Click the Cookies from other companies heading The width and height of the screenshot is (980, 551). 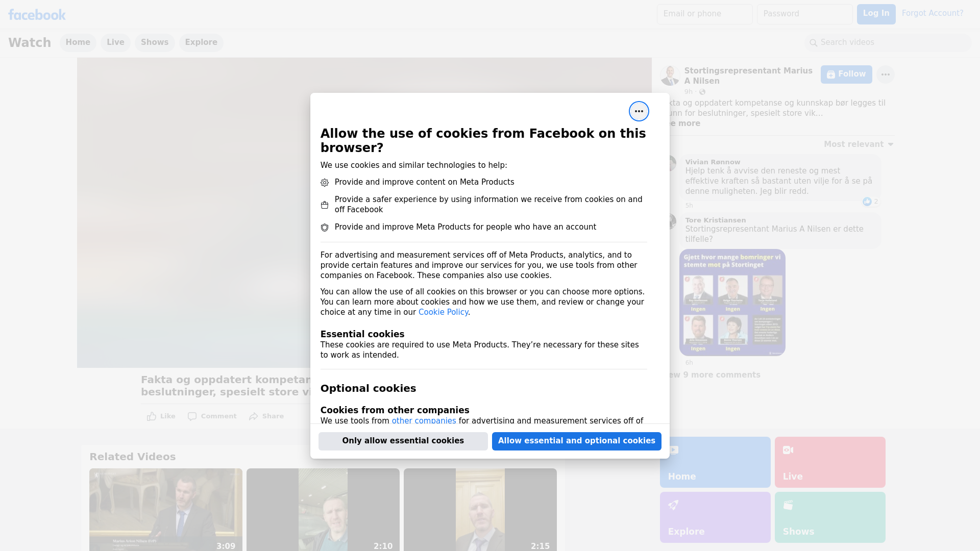(x=395, y=410)
